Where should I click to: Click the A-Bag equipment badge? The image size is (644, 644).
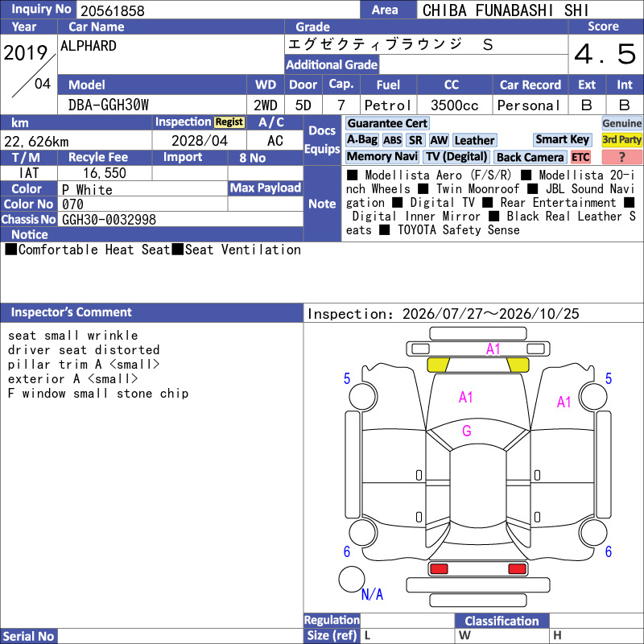pos(361,140)
